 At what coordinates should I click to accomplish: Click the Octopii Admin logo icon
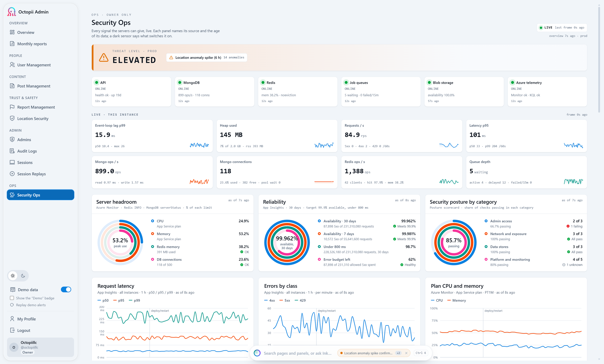[x=12, y=12]
